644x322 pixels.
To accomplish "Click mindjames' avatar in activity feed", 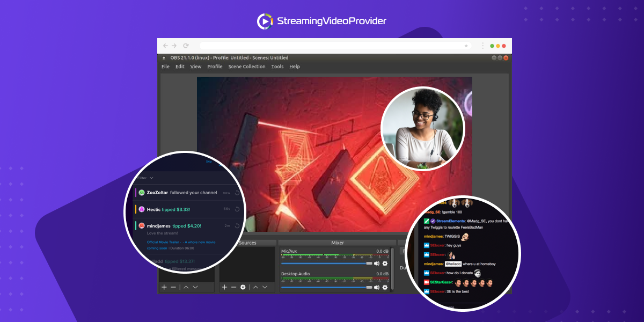I will tap(142, 226).
